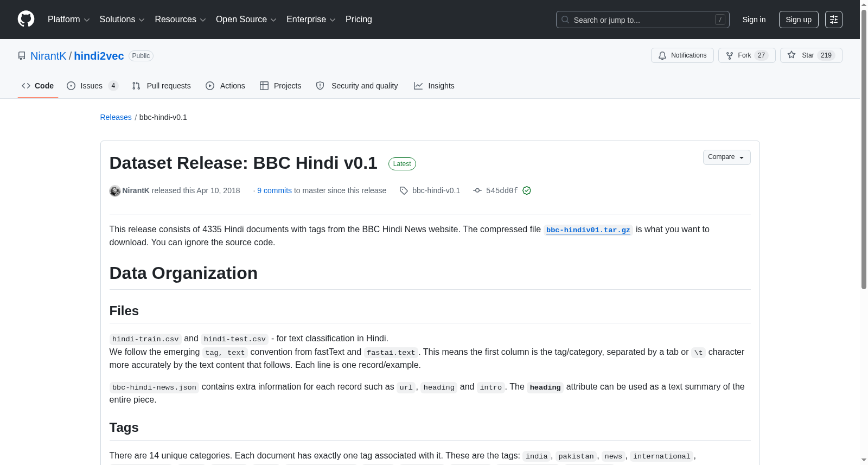Click the Latest release badge

[402, 164]
